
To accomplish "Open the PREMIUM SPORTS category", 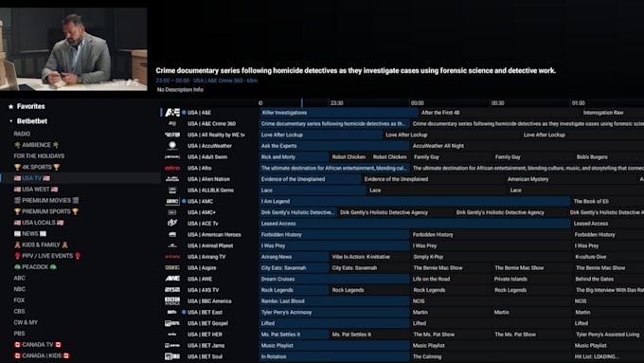I will coord(46,211).
